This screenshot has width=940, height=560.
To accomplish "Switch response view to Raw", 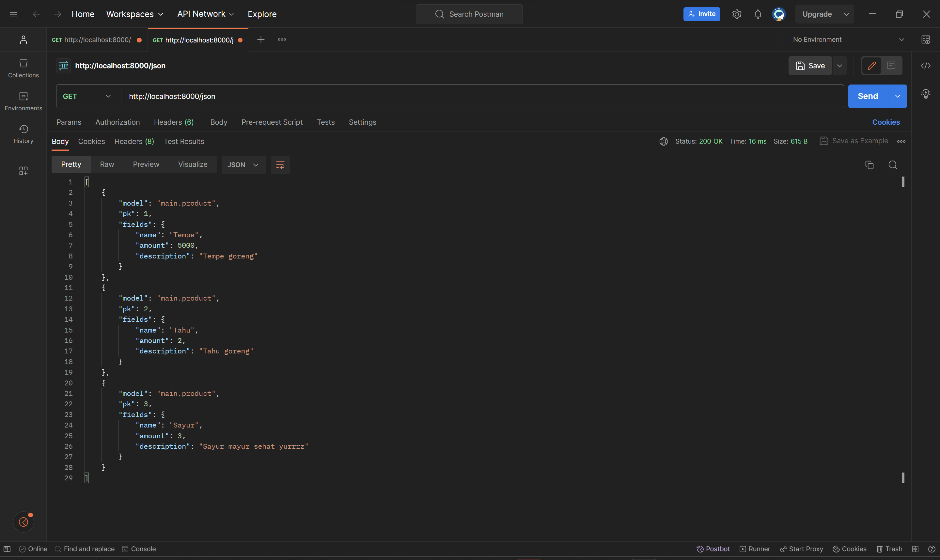I will click(107, 164).
